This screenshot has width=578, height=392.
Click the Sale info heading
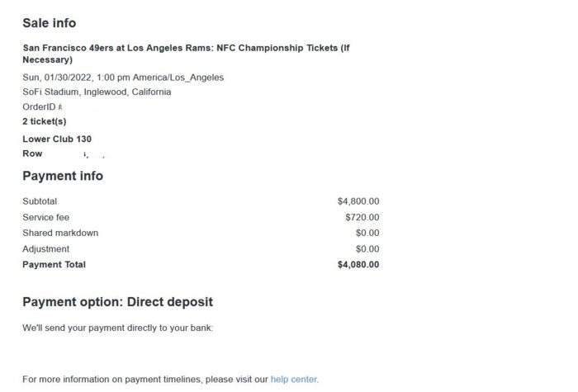click(49, 23)
